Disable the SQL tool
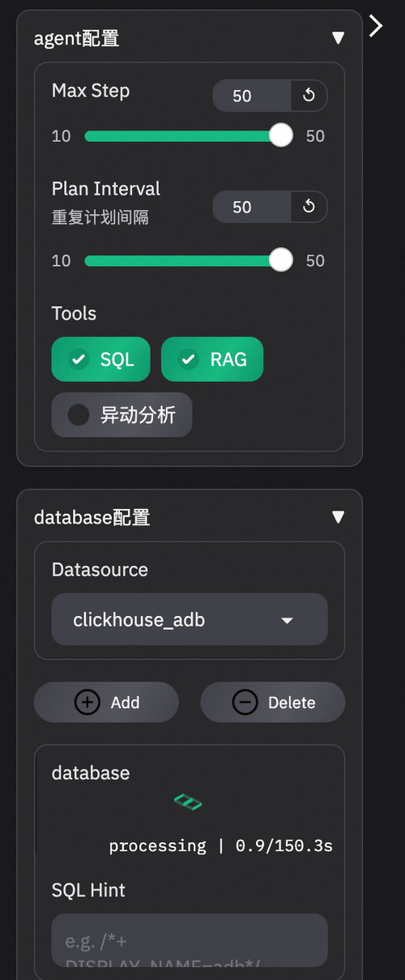This screenshot has height=980, width=405. coord(101,359)
